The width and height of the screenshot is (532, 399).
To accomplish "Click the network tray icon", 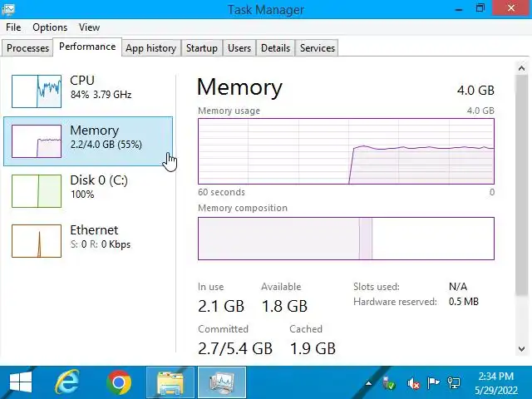I will (x=454, y=383).
